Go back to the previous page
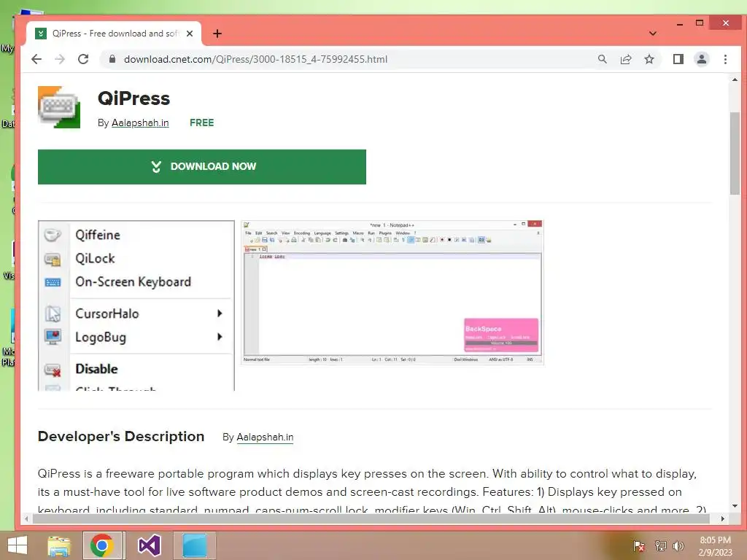Viewport: 747px width, 560px height. coord(36,59)
